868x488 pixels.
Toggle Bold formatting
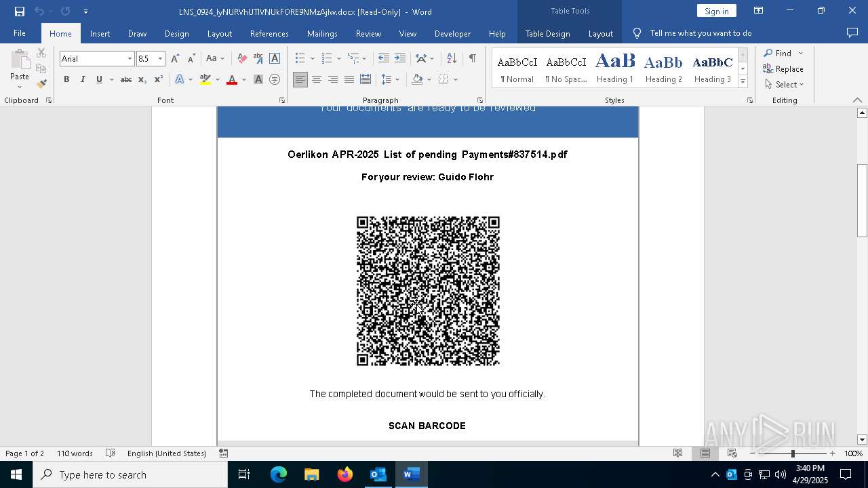click(x=66, y=79)
